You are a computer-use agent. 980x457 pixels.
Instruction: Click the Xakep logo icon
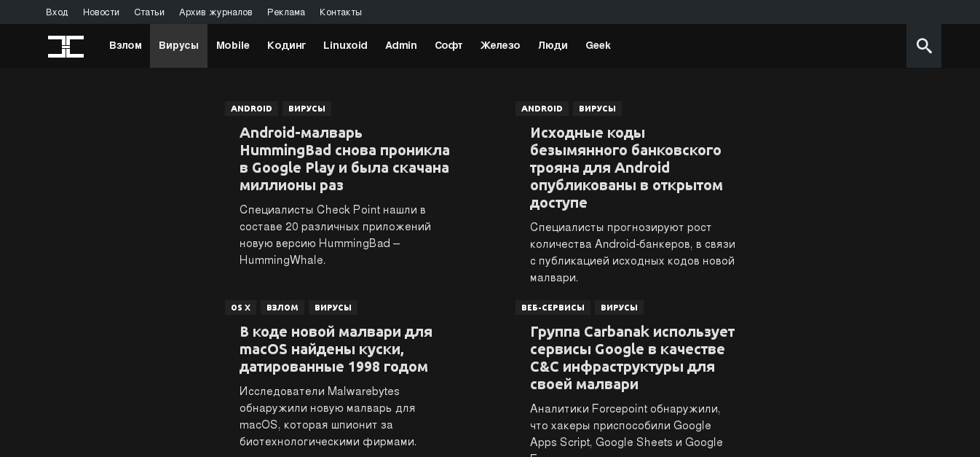tap(66, 46)
